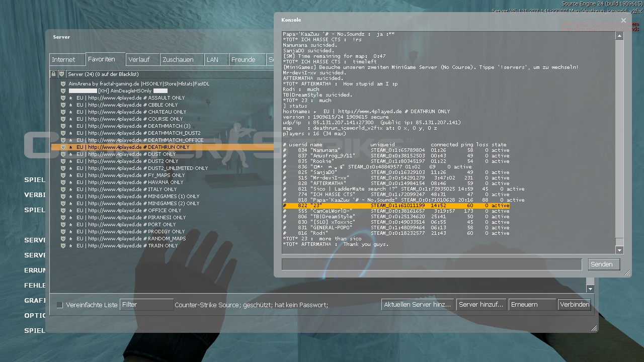
Task: Click Konsole scrollbar down arrow
Action: pos(619,250)
